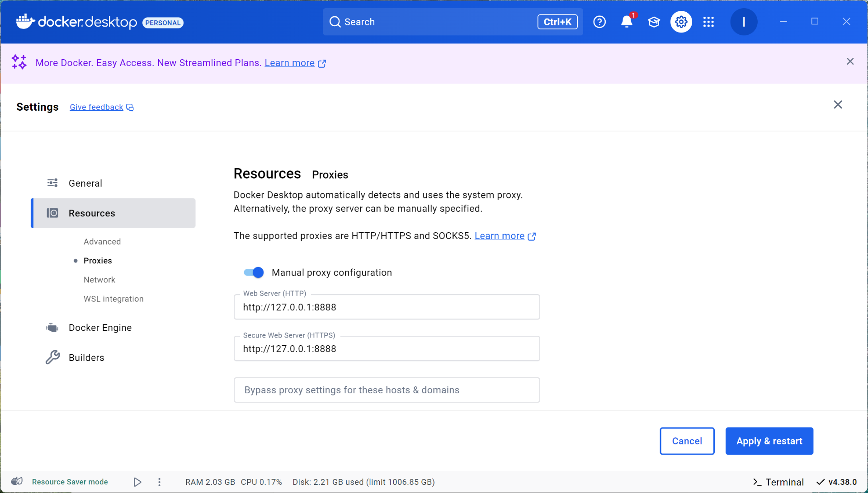This screenshot has width=868, height=493.
Task: Close the Settings panel
Action: click(838, 105)
